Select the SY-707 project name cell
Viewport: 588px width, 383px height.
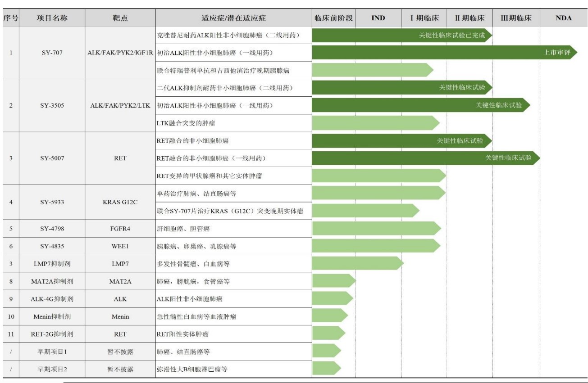point(52,53)
